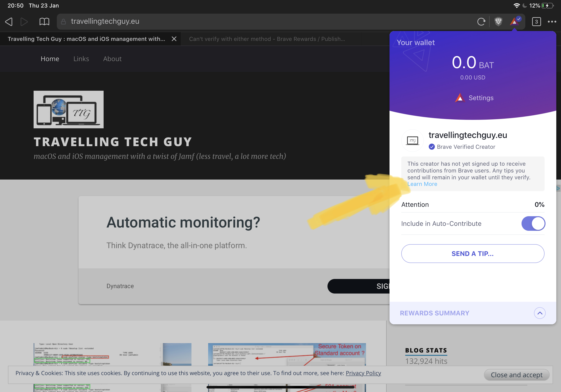Open the bookmarks book icon
Screen dimensions: 561x392
44,22
